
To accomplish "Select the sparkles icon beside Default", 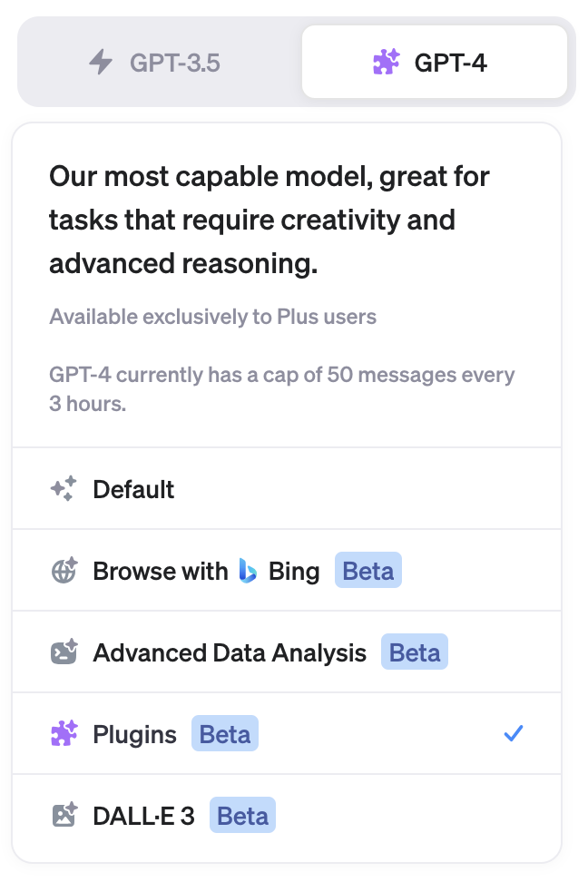I will click(x=64, y=489).
